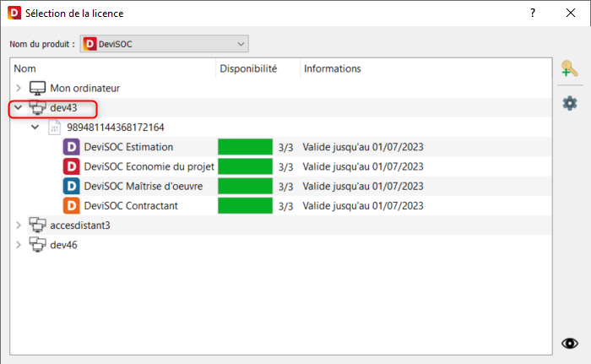
Task: Select the DeviSOC Estimation license
Action: point(128,147)
